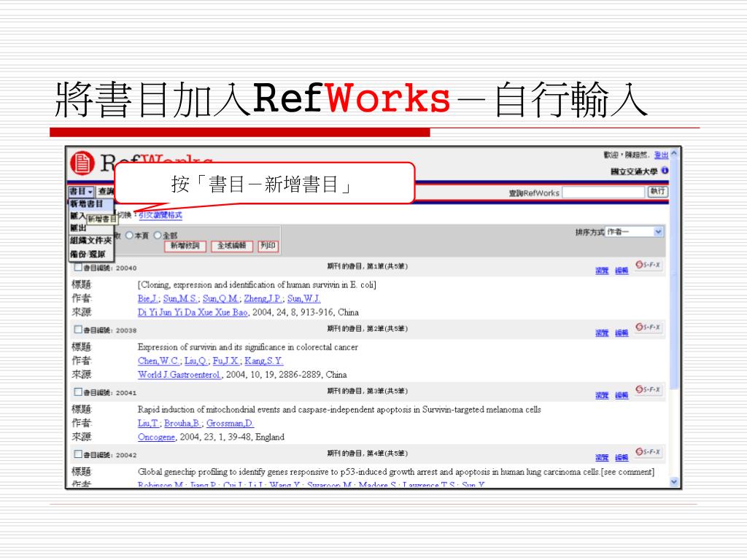Viewport: 747px width, 560px height.
Task: Open author link Brouha,B.
Action: (183, 424)
